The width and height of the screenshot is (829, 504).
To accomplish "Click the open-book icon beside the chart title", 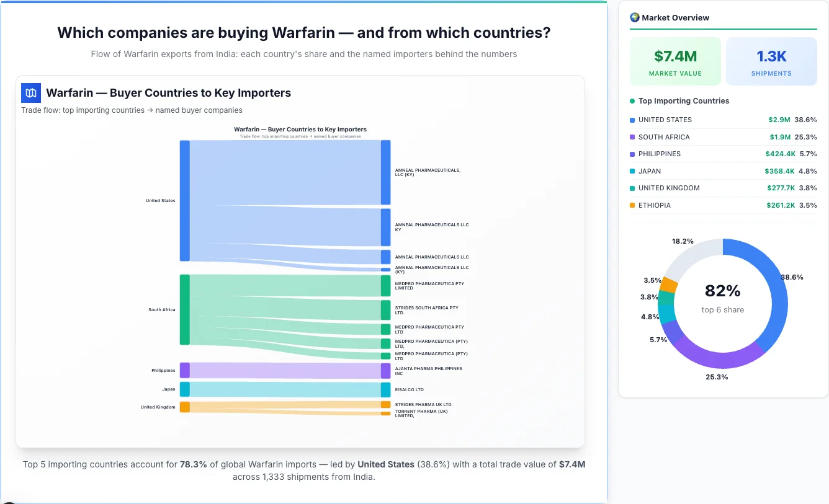I will [30, 92].
